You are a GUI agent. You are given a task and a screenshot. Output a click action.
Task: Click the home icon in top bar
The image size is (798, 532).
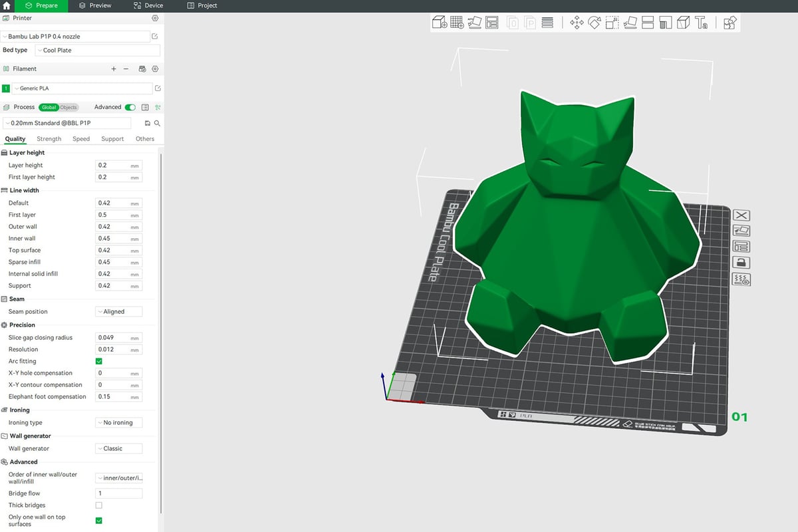[7, 5]
